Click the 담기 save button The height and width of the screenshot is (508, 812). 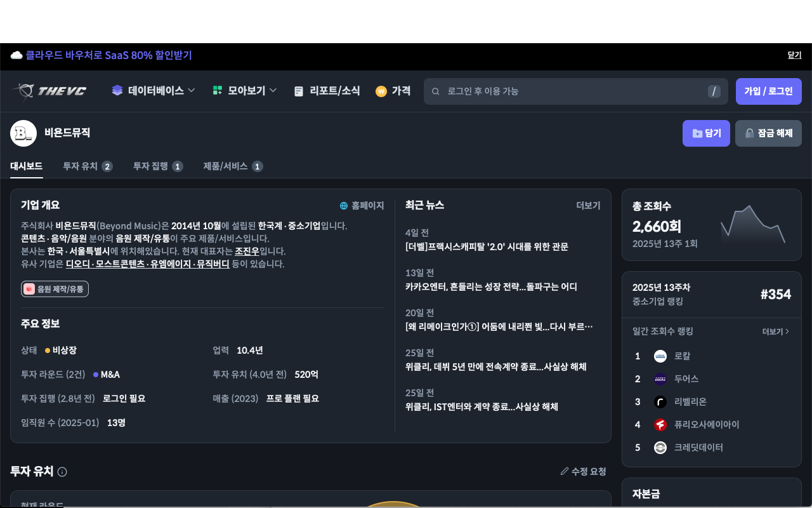tap(706, 133)
